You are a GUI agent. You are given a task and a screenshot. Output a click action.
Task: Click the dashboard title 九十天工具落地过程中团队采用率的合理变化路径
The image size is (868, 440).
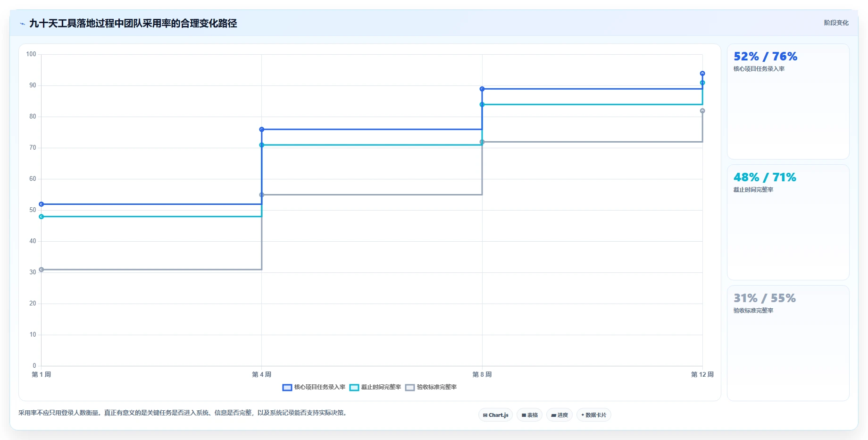(x=133, y=23)
